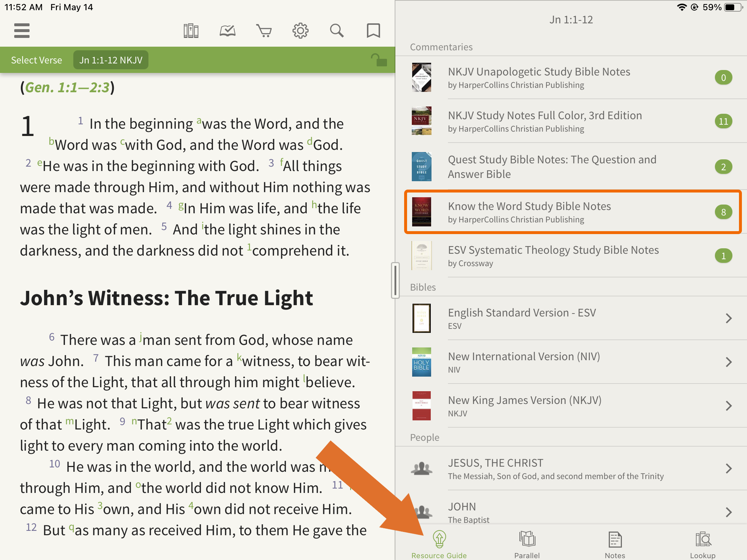Tap the ESV Bible cover thumbnail
The width and height of the screenshot is (747, 560).
(x=421, y=318)
